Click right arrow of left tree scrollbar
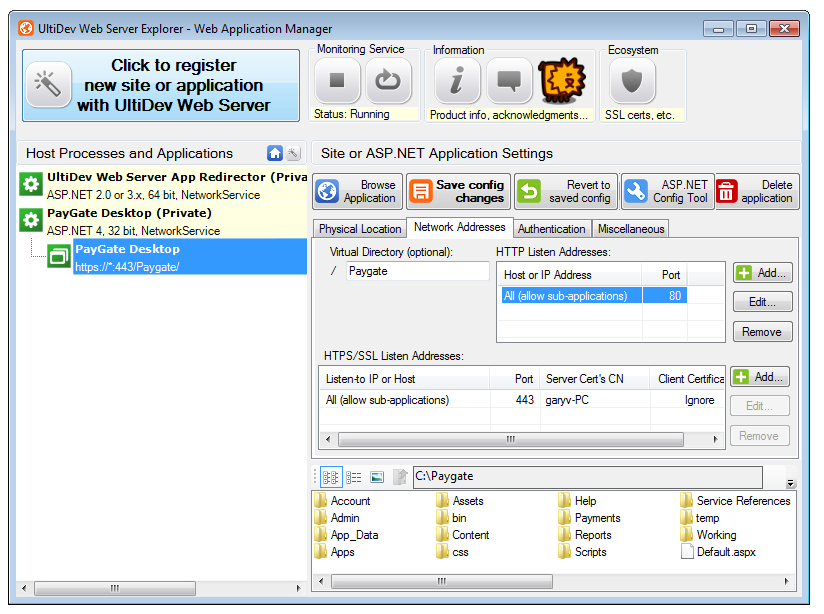824x614 pixels. tap(298, 588)
